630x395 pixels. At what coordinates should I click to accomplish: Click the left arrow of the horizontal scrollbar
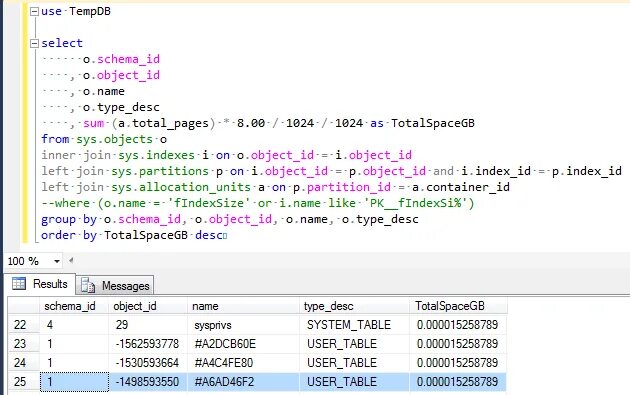(71, 260)
